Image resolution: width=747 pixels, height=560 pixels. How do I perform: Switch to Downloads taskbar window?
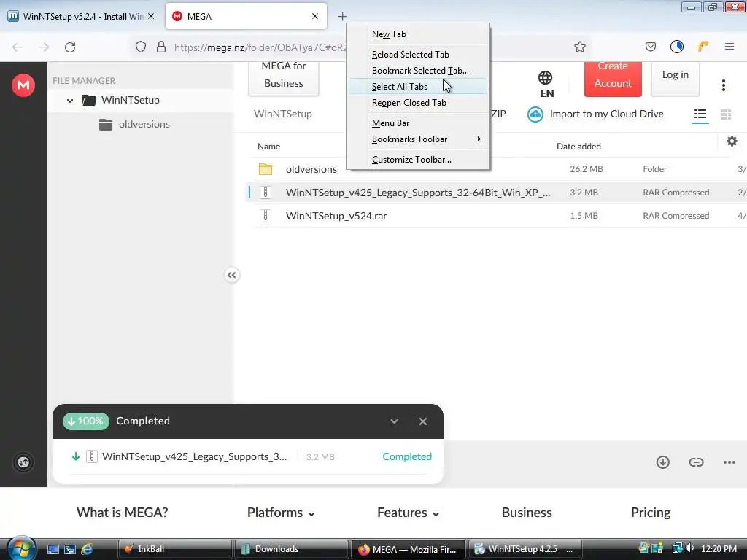click(292, 549)
